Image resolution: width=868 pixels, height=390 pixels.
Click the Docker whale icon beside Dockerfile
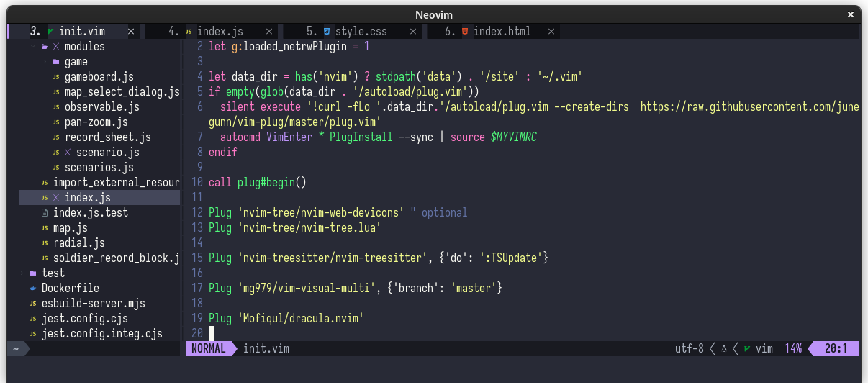click(33, 288)
